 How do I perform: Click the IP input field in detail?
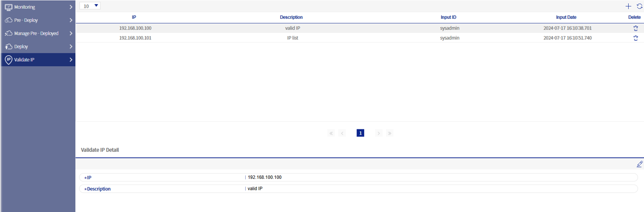tap(440, 177)
